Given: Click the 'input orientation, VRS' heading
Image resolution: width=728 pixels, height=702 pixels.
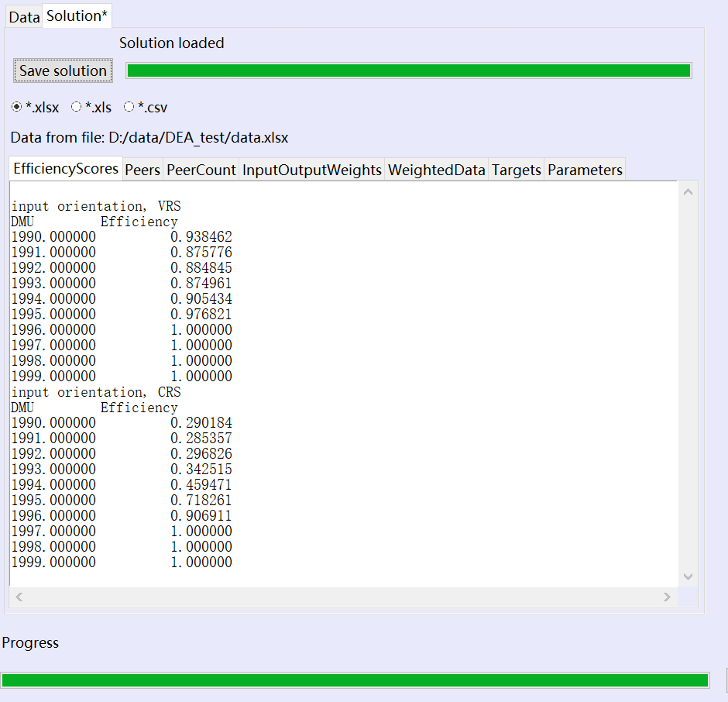Looking at the screenshot, I should tap(96, 206).
